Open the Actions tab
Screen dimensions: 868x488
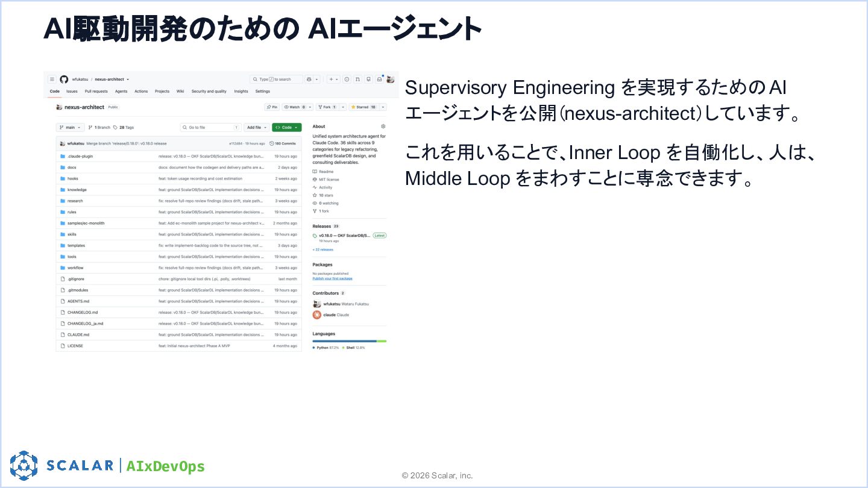pyautogui.click(x=141, y=92)
